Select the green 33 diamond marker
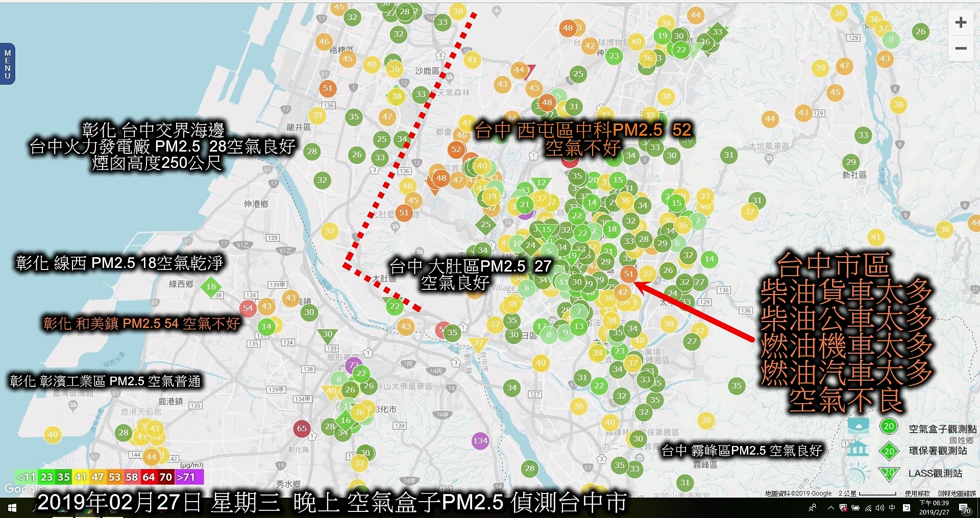The width and height of the screenshot is (980, 518). (717, 32)
